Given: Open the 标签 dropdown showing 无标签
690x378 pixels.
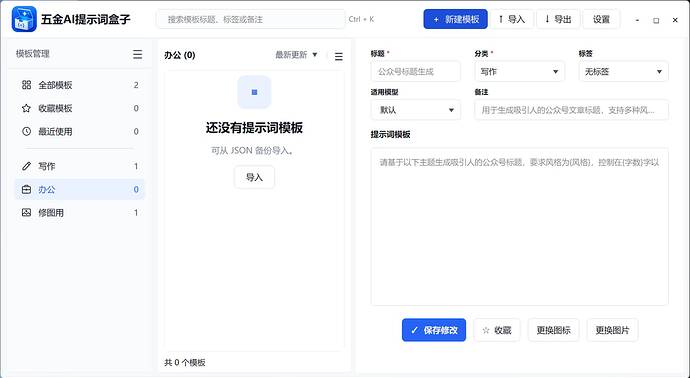Looking at the screenshot, I should click(623, 71).
